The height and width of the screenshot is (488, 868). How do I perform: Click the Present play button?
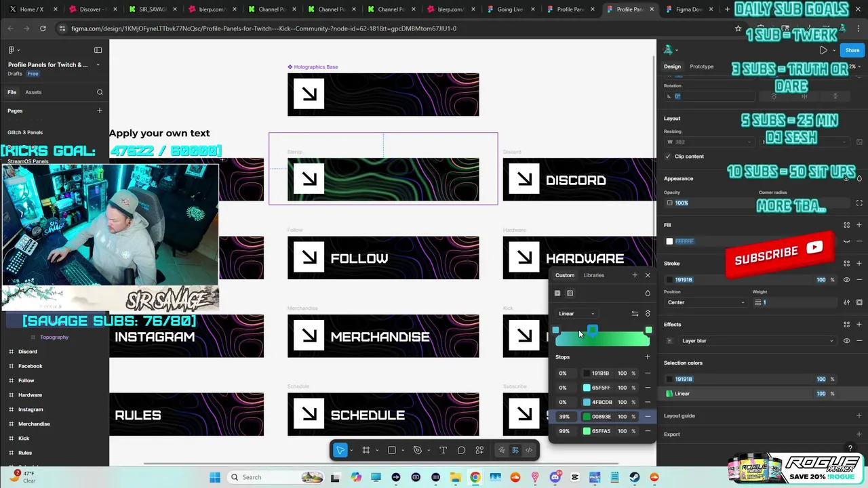tap(823, 50)
